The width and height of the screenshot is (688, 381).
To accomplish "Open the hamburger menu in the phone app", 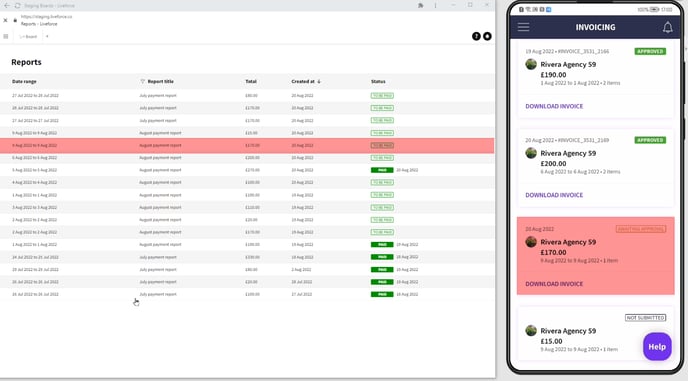I will (x=523, y=27).
